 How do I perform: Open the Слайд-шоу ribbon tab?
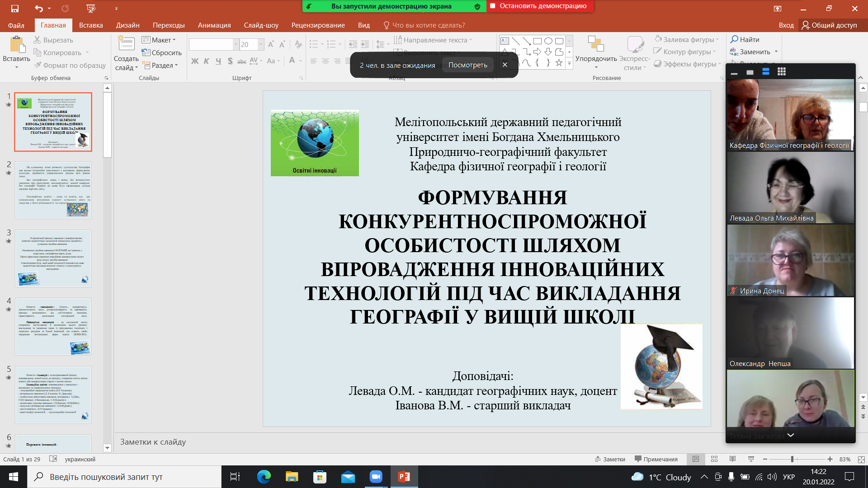coord(261,25)
